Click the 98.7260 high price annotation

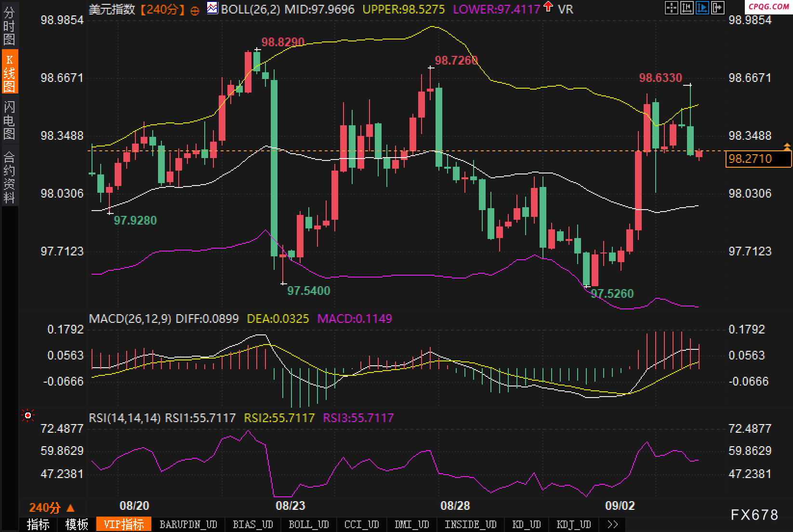456,61
